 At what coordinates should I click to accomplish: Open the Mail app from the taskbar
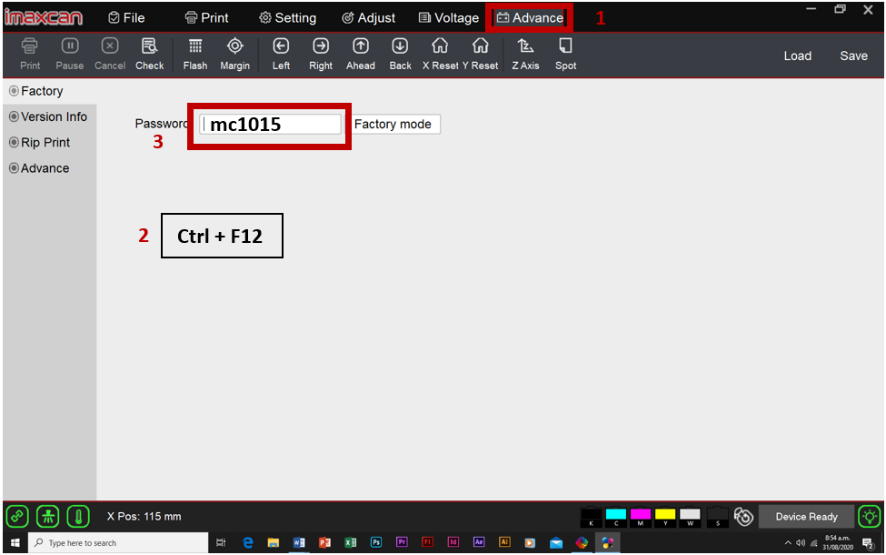pos(556,543)
